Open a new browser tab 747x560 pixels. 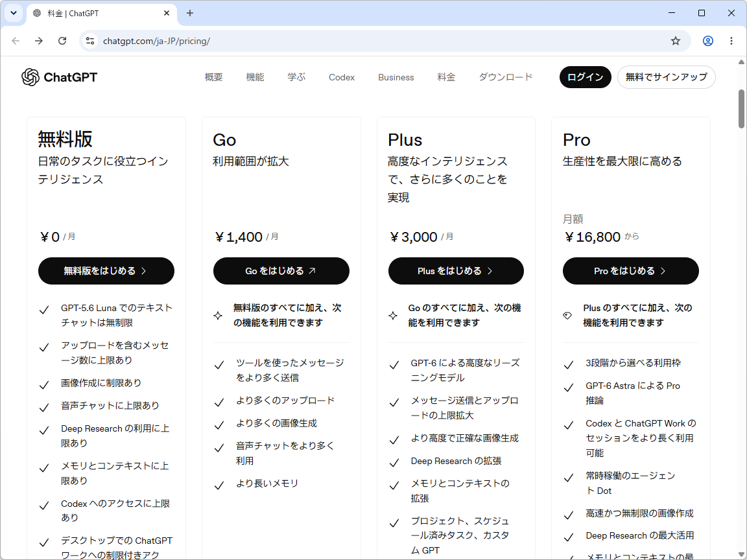pos(190,14)
